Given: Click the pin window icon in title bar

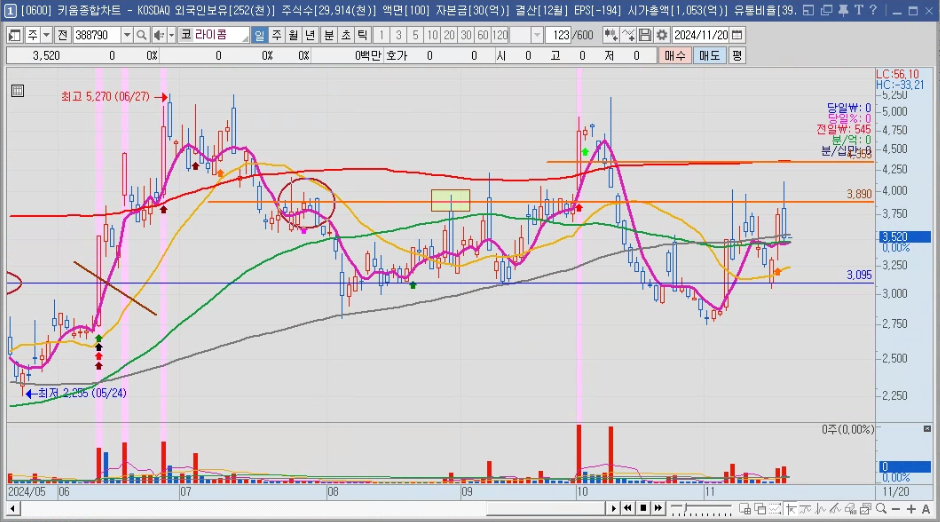Looking at the screenshot, I should (843, 10).
